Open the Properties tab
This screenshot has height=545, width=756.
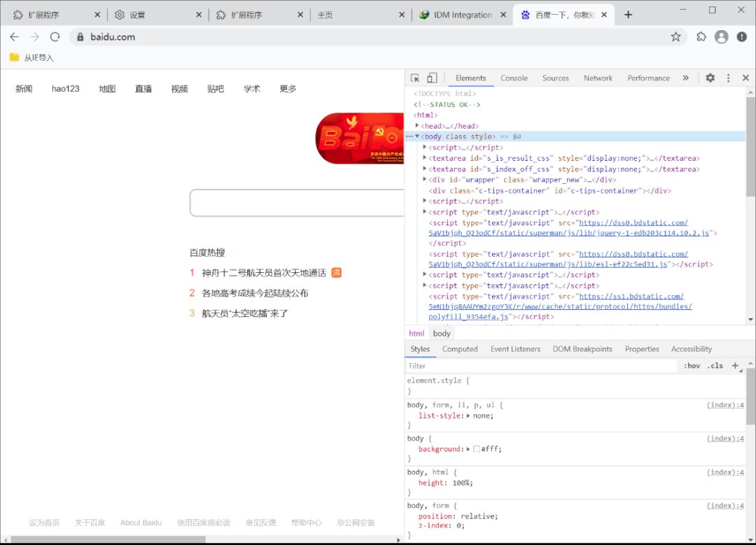click(642, 349)
